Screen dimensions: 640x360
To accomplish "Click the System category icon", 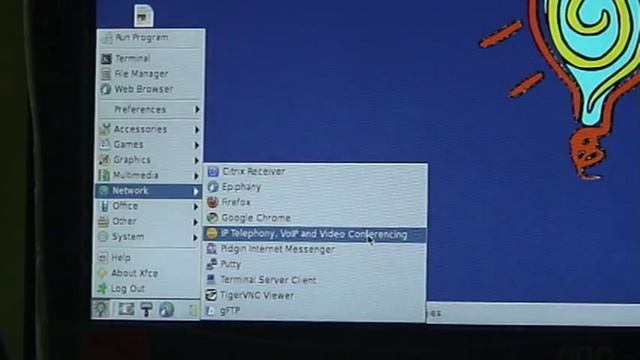I will pos(103,237).
